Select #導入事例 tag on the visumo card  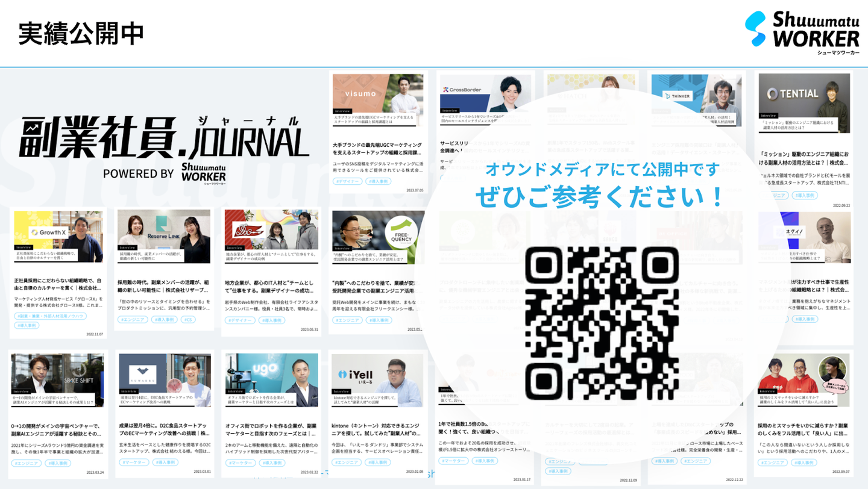pos(379,181)
